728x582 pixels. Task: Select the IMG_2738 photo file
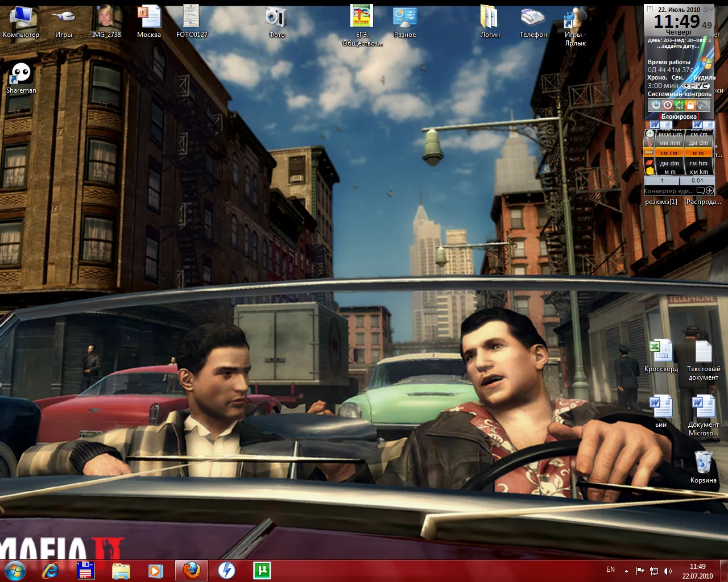click(x=106, y=22)
